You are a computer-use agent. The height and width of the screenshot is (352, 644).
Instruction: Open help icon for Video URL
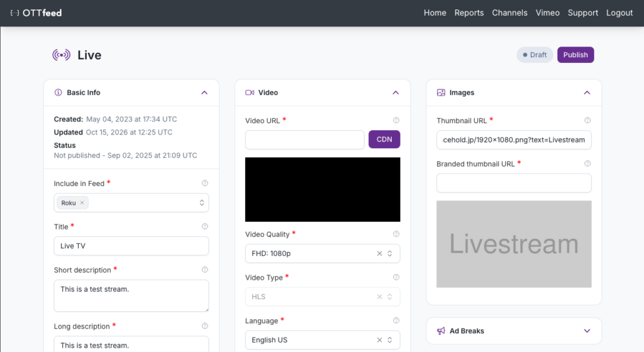coord(396,120)
